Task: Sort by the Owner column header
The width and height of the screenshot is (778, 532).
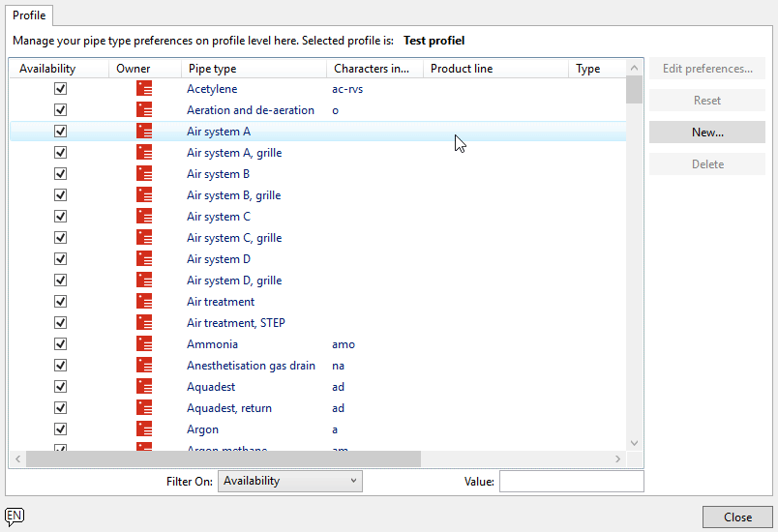Action: click(x=145, y=69)
